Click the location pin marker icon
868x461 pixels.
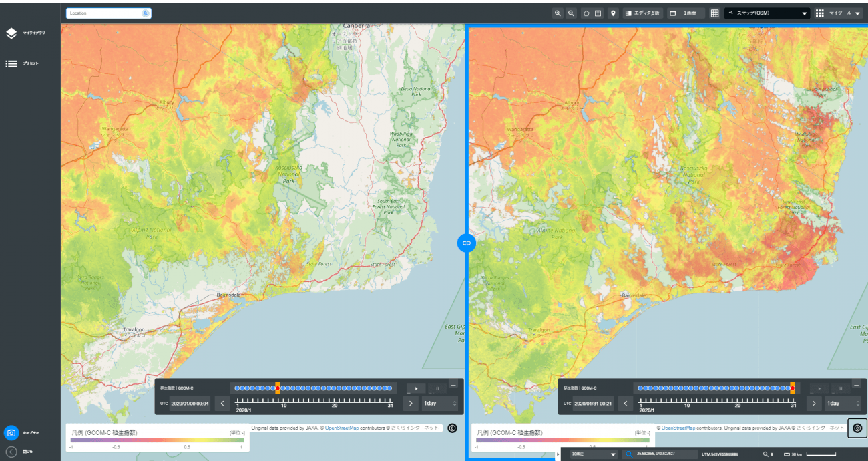[613, 13]
